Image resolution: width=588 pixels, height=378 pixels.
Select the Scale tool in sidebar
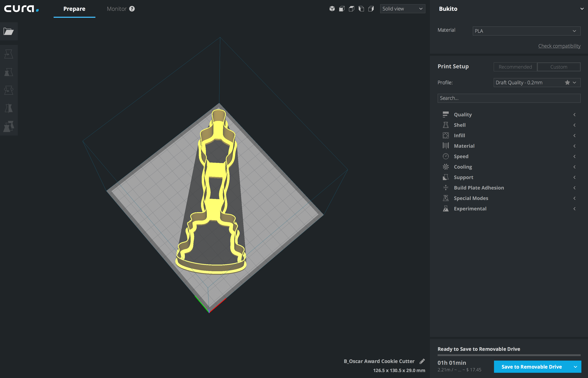[9, 72]
